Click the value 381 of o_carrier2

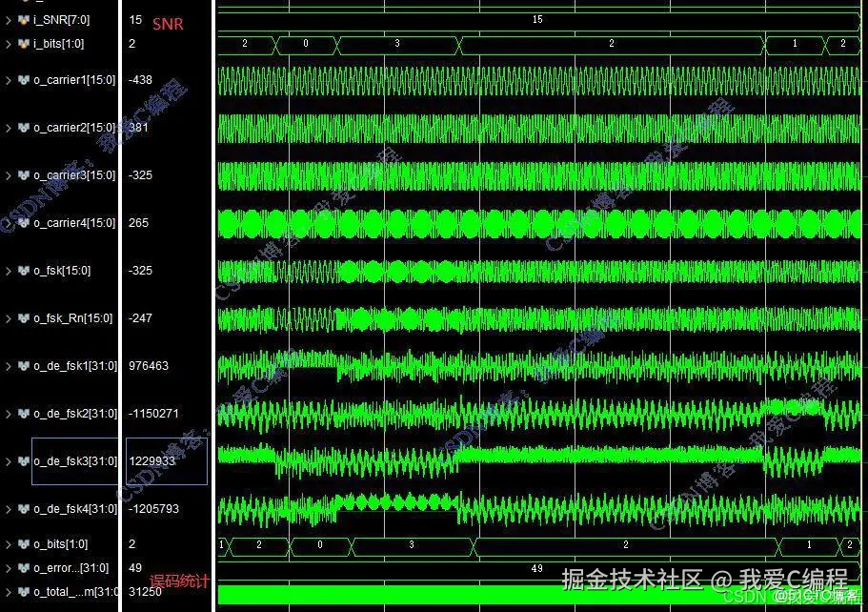138,128
